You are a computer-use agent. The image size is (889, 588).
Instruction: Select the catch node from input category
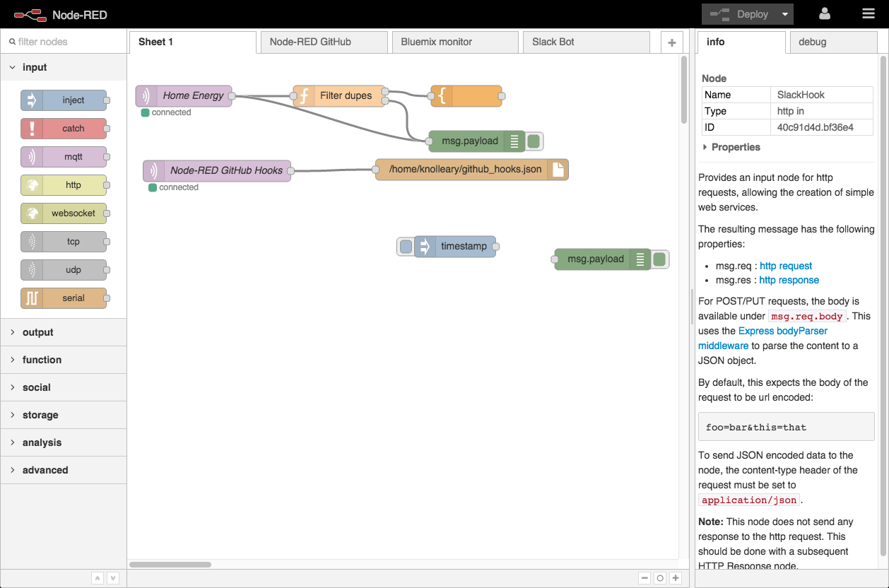click(x=64, y=129)
